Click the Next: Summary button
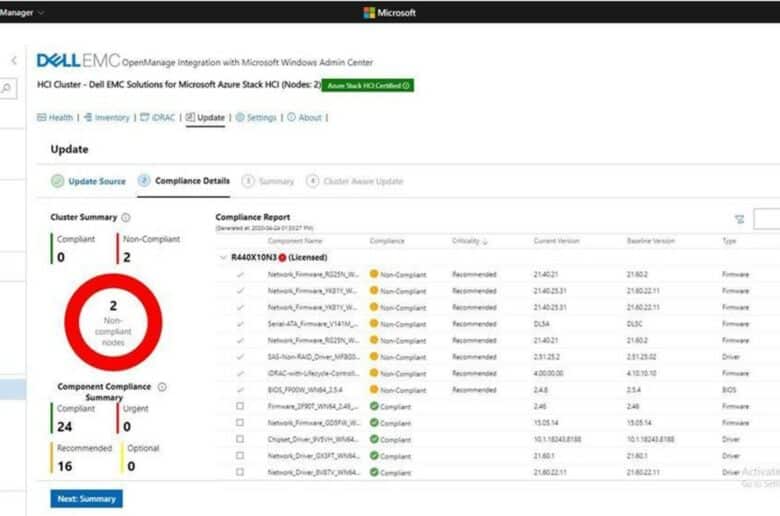 (87, 499)
